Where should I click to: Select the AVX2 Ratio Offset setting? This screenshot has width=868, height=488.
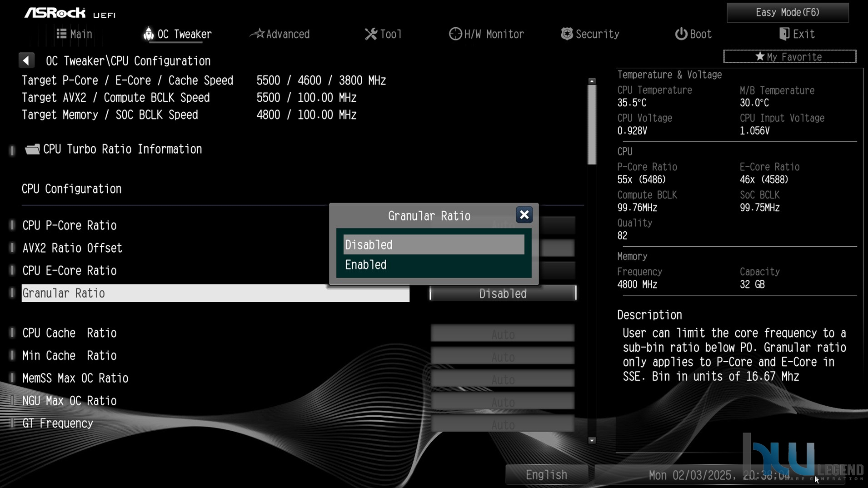click(x=72, y=248)
